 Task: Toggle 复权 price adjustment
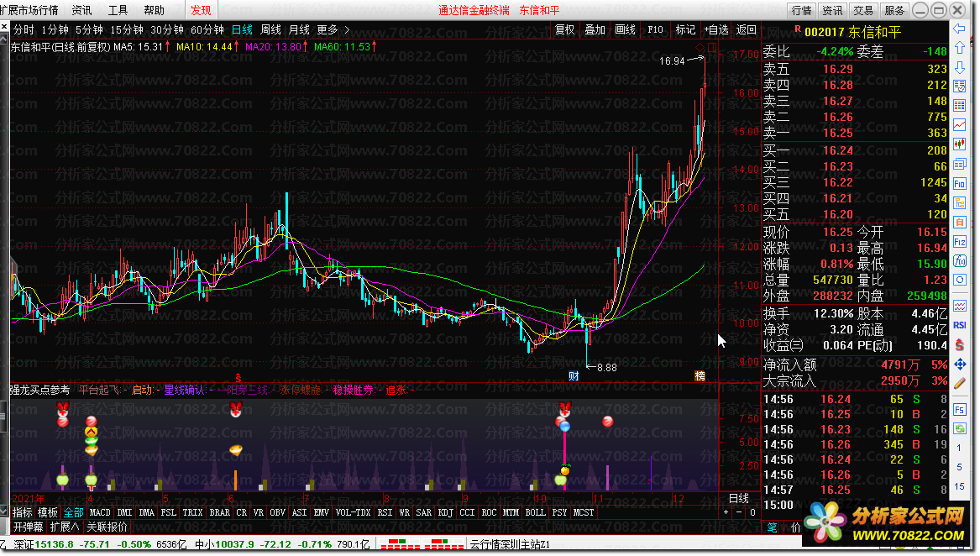pyautogui.click(x=565, y=29)
